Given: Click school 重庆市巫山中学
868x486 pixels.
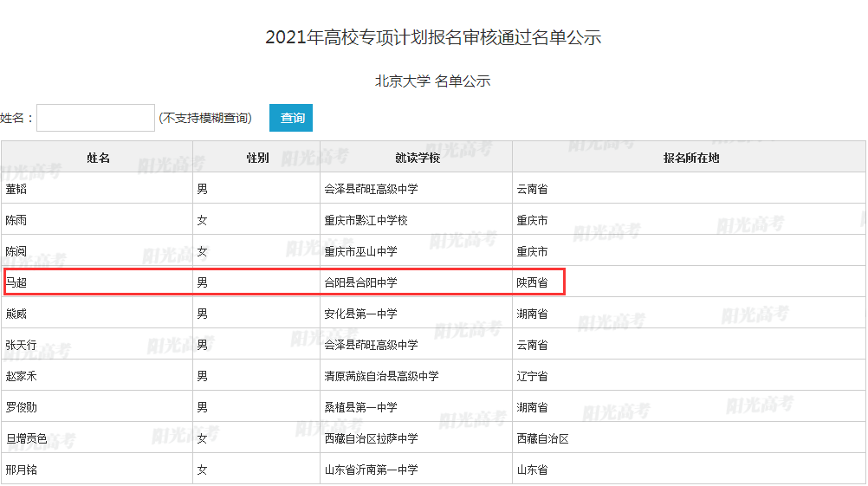Looking at the screenshot, I should tap(361, 251).
